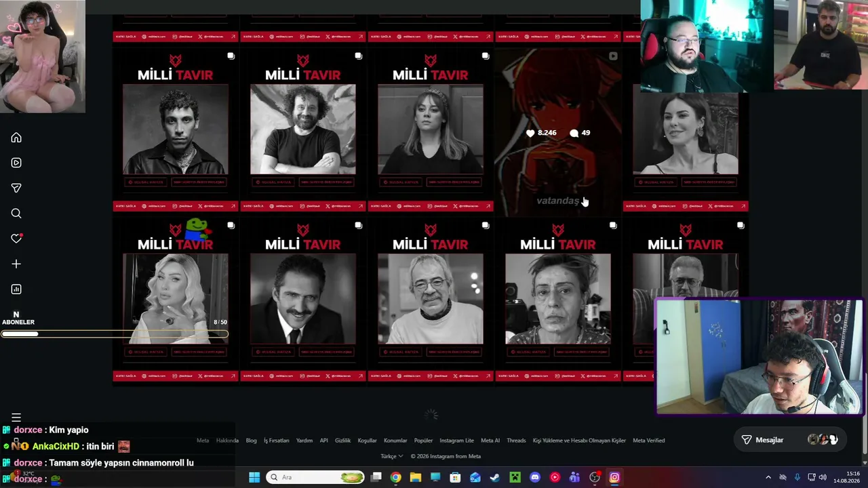The image size is (868, 488).
Task: Open the Minecraft icon in the taskbar
Action: click(515, 478)
